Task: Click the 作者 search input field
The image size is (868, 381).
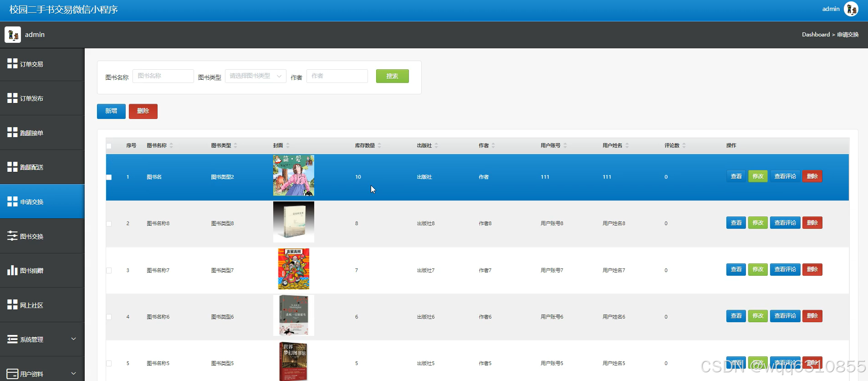Action: (x=337, y=76)
